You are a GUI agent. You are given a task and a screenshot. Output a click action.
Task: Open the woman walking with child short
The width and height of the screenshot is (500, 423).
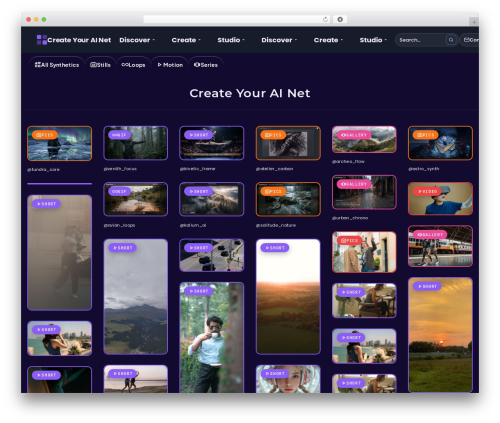[x=59, y=253]
